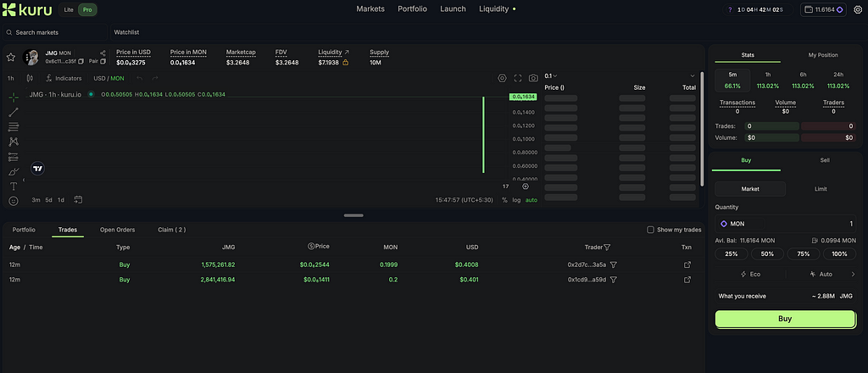Click the order book scrollbar

pyautogui.click(x=702, y=128)
